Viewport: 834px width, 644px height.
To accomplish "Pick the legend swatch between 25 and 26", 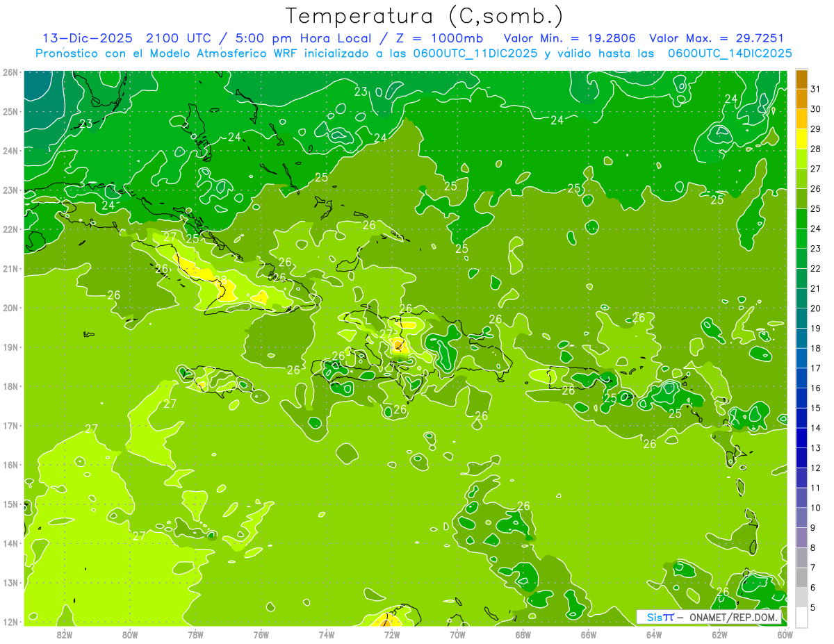I will click(x=801, y=199).
